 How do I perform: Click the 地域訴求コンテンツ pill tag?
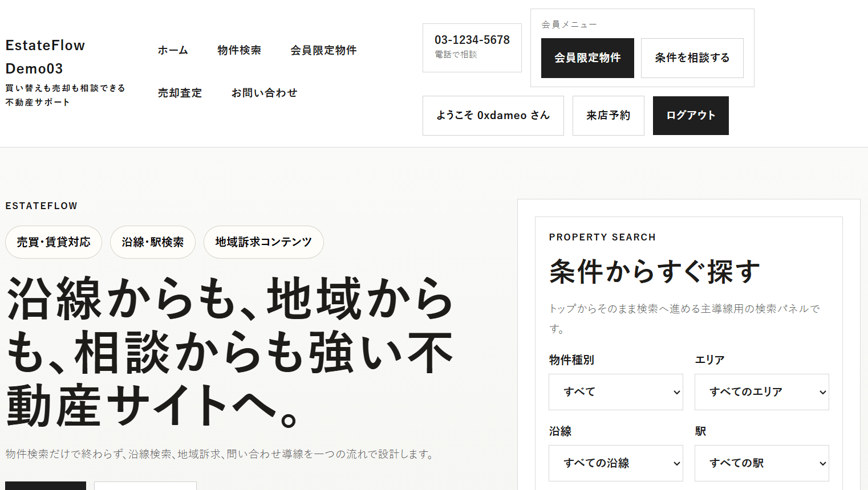[263, 242]
